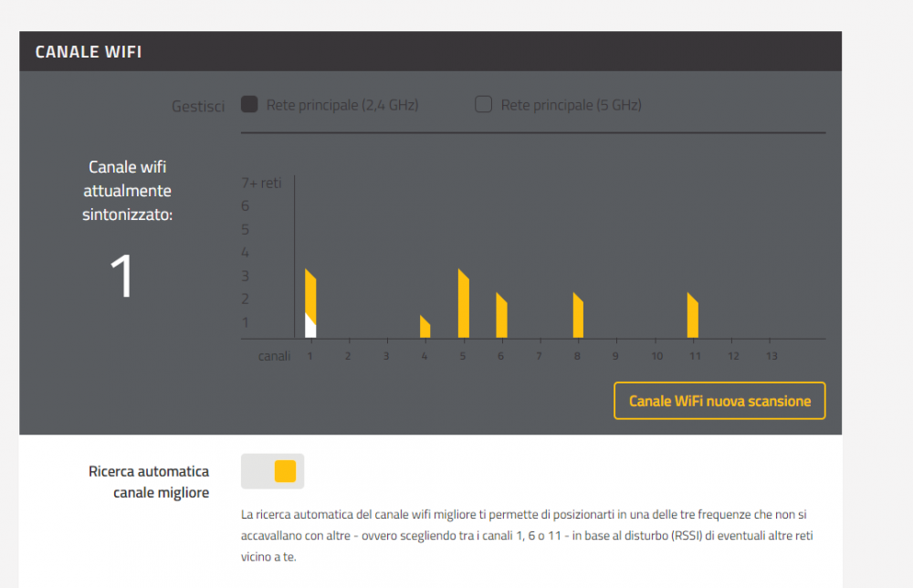Select the channel 11 bar in the chart
Viewport: 913px width, 588px height.
692,315
